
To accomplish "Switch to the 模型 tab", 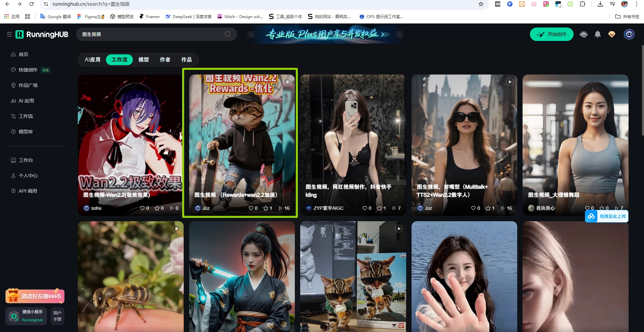I will click(144, 59).
